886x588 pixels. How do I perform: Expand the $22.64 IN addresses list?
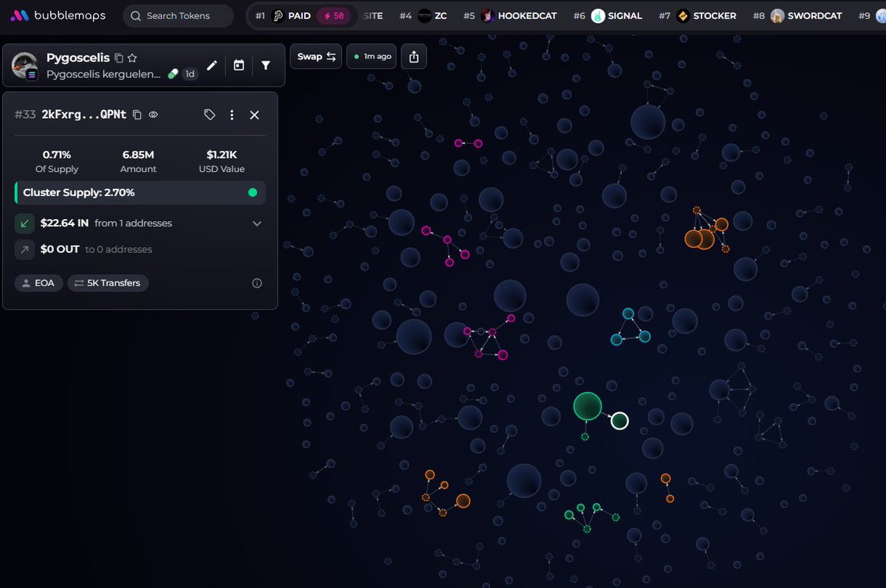(x=257, y=224)
